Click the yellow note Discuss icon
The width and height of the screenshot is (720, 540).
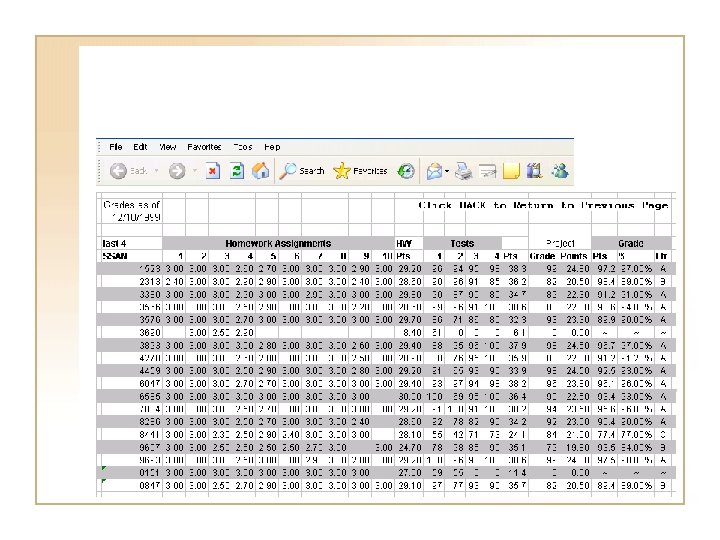(x=511, y=171)
